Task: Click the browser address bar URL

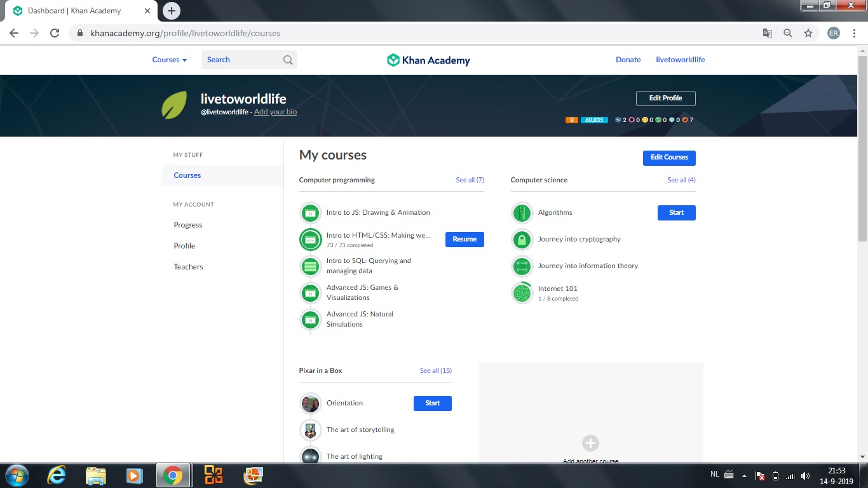Action: tap(185, 33)
